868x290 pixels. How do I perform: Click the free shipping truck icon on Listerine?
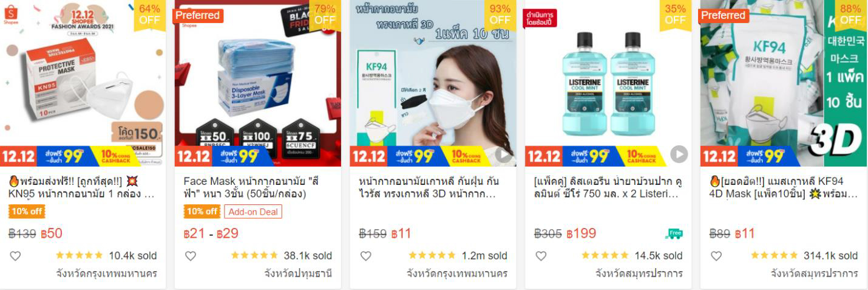pos(674,233)
